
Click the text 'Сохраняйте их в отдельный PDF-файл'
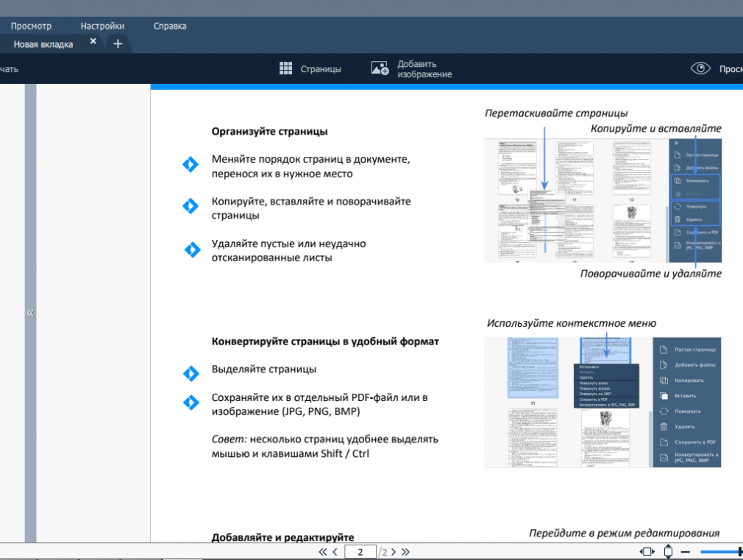(x=310, y=397)
